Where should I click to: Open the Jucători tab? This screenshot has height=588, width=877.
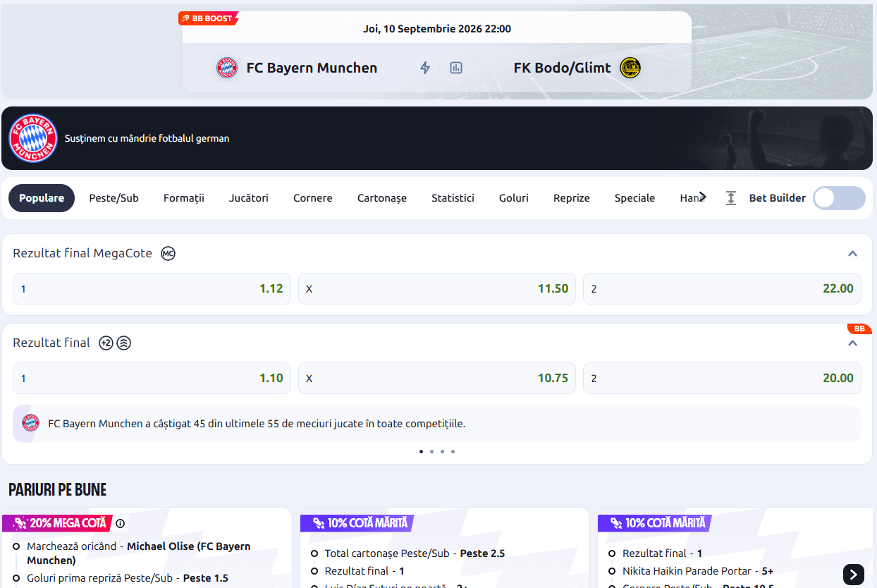pos(249,198)
